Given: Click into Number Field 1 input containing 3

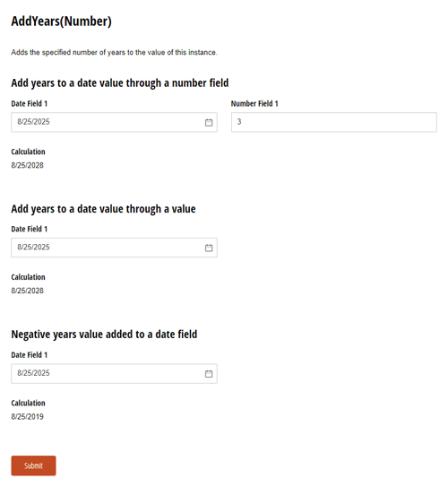Looking at the screenshot, I should point(334,122).
